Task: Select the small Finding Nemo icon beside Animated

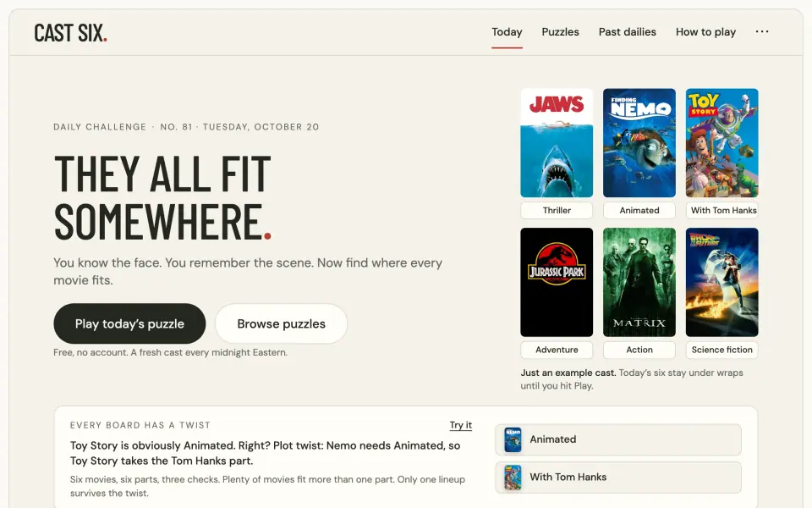Action: click(x=513, y=439)
